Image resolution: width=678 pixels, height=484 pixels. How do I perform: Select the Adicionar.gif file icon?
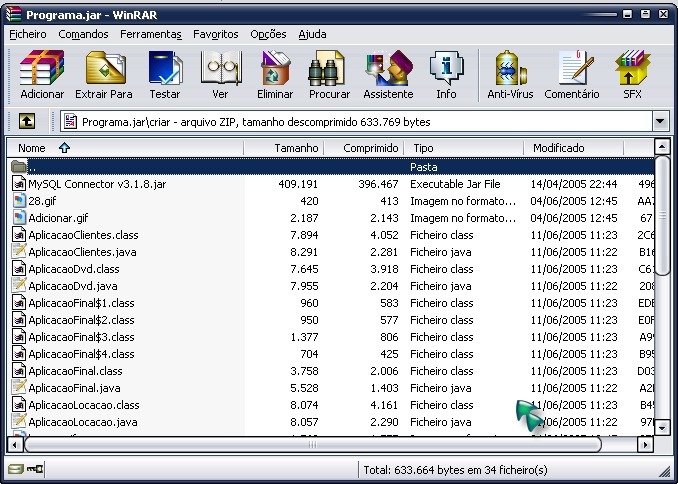[x=19, y=218]
